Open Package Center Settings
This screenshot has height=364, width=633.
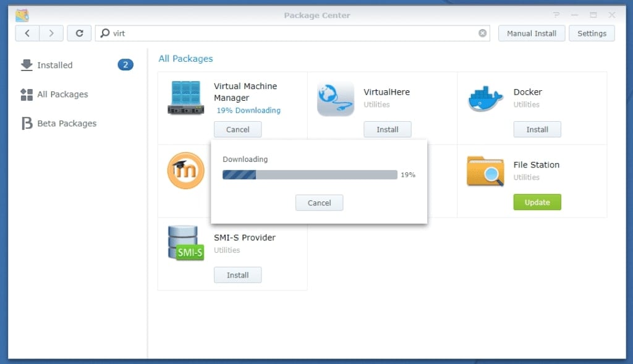click(x=592, y=33)
